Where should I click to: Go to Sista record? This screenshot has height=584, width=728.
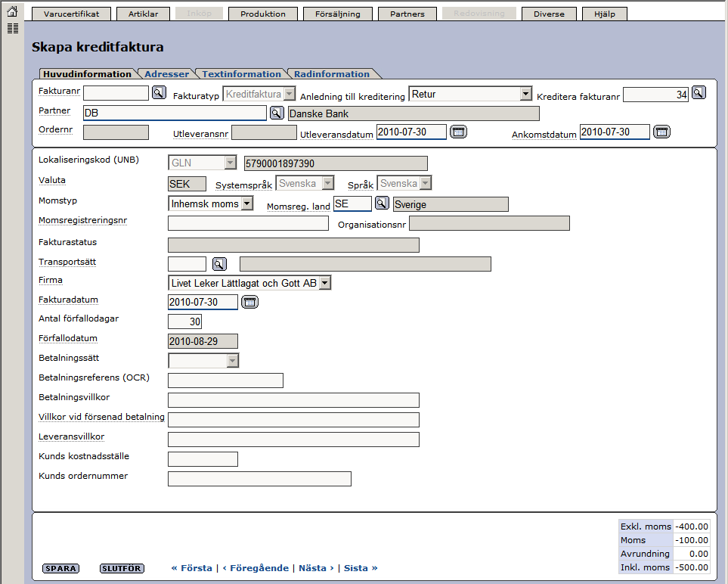point(361,568)
